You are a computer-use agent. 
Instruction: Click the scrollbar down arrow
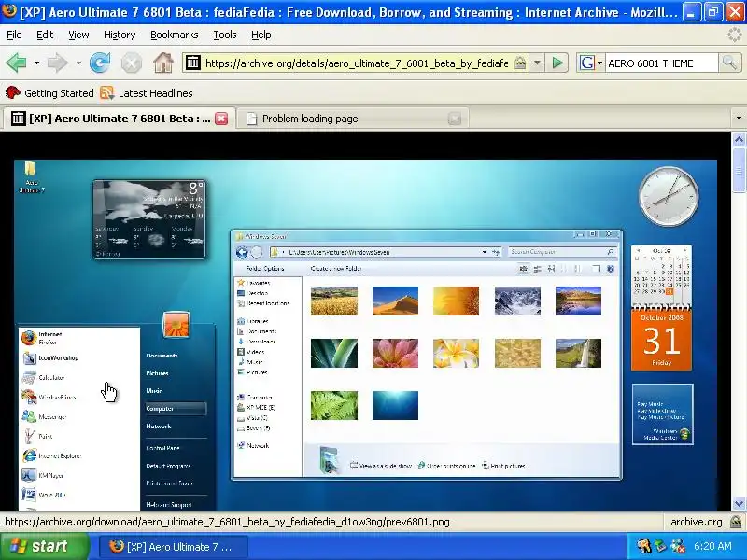(x=739, y=503)
